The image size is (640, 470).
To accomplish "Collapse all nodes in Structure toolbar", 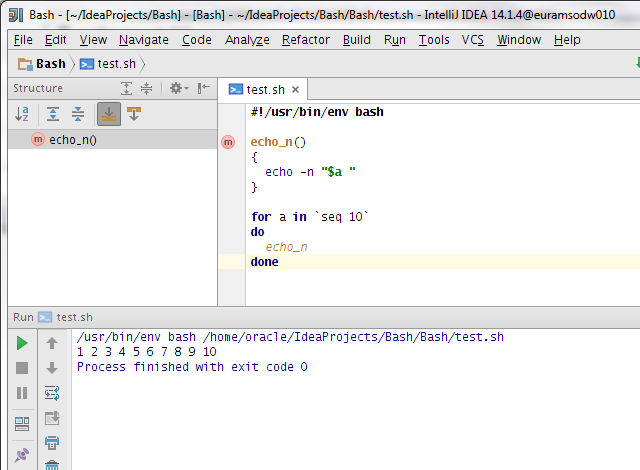I will [77, 114].
